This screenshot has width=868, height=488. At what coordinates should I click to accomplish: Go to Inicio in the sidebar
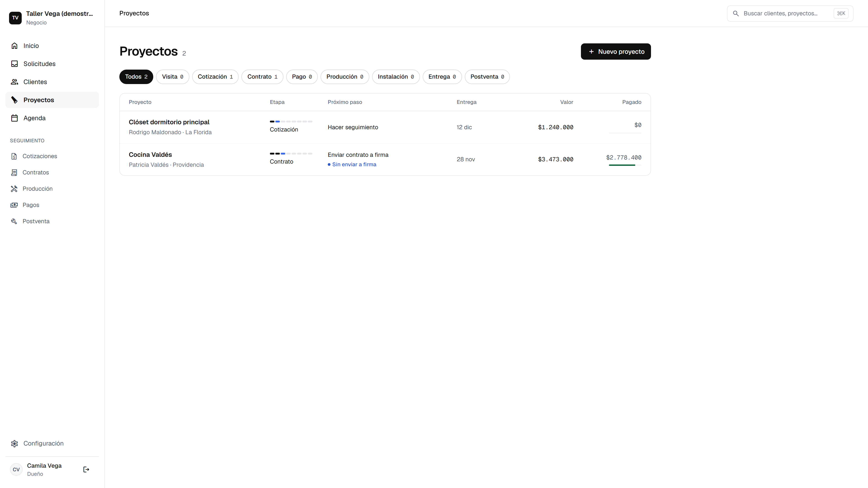[52, 46]
